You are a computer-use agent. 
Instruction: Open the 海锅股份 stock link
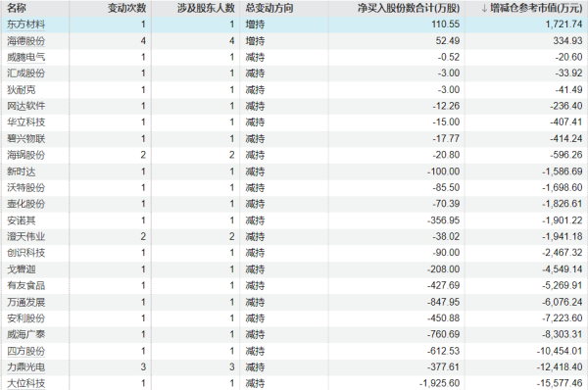pyautogui.click(x=25, y=155)
